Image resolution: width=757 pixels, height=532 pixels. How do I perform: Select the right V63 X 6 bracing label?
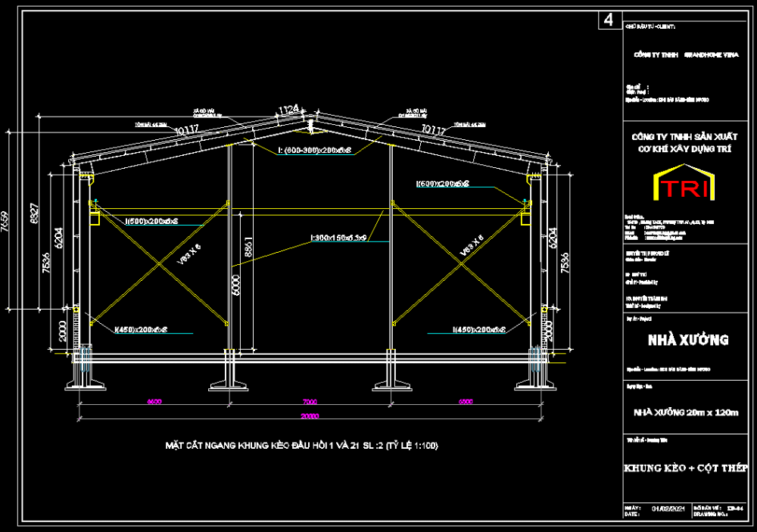471,246
